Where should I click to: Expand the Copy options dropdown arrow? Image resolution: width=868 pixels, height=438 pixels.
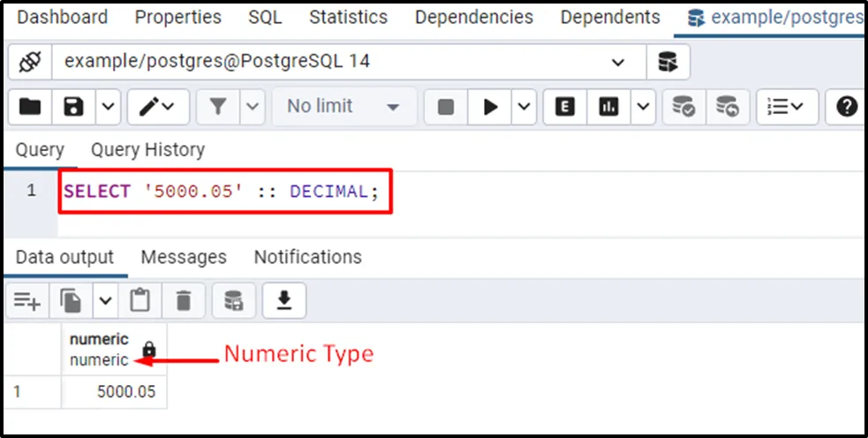(105, 301)
